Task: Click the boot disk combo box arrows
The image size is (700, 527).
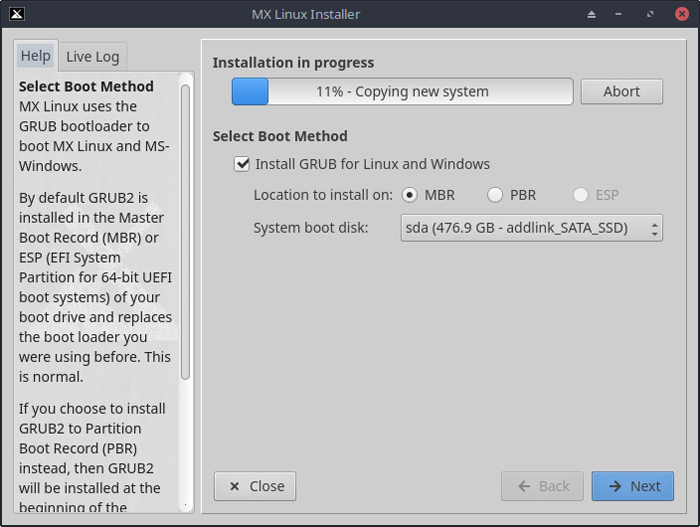Action: tap(654, 229)
